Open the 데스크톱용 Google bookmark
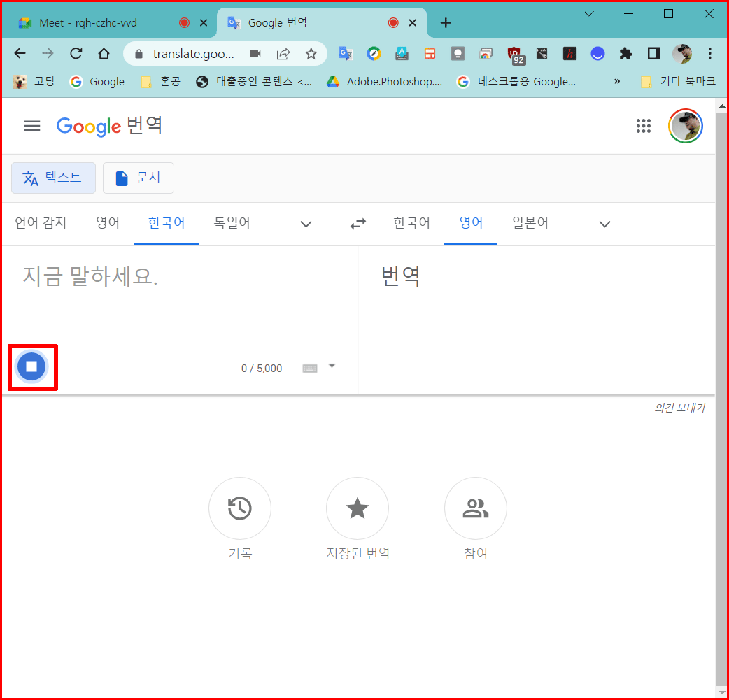Image resolution: width=729 pixels, height=700 pixels. [x=516, y=82]
